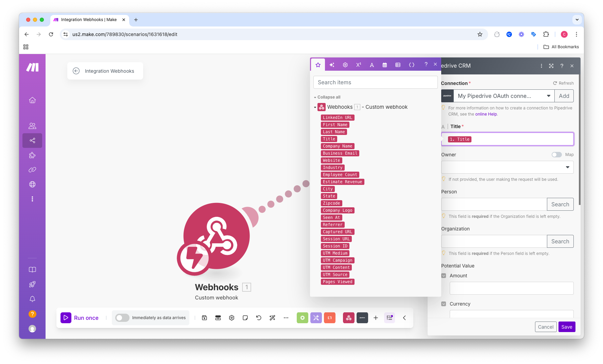The height and width of the screenshot is (364, 603).
Task: Open the online Help link
Action: coord(486,114)
